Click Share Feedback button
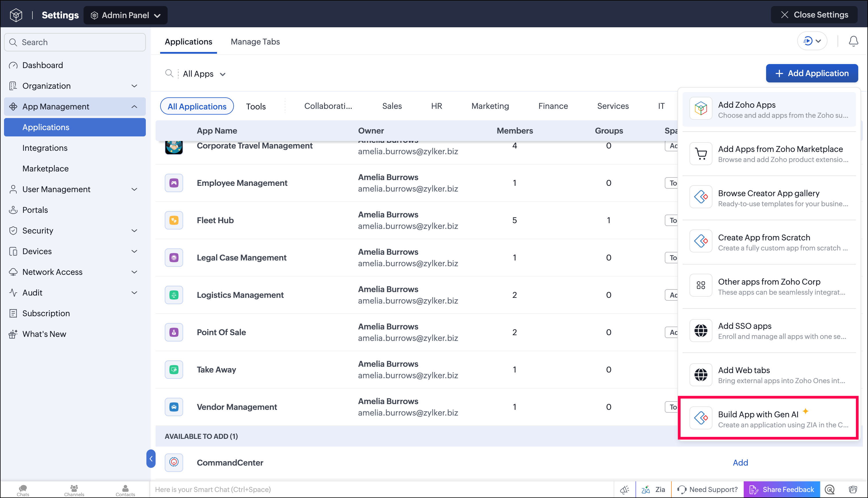The height and width of the screenshot is (498, 868). [782, 489]
